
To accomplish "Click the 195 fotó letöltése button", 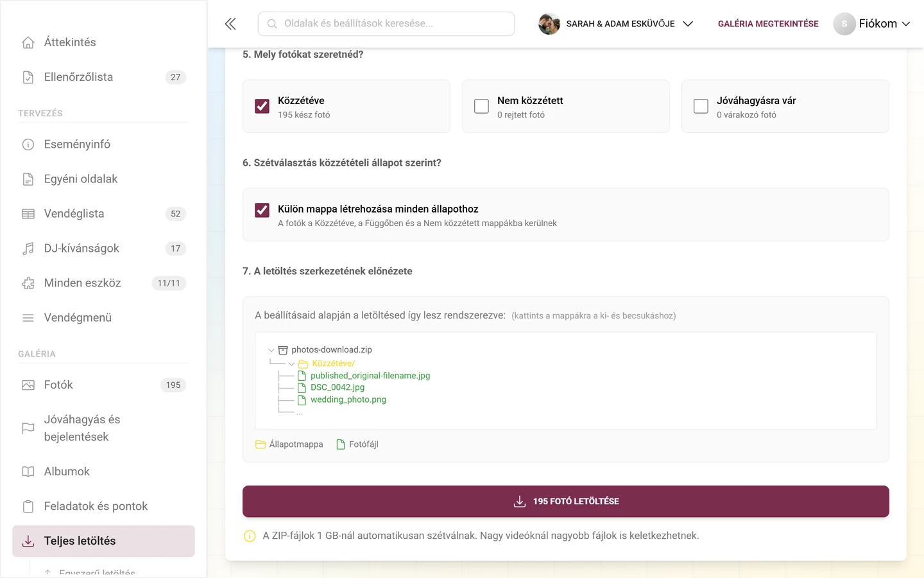I will [x=565, y=502].
